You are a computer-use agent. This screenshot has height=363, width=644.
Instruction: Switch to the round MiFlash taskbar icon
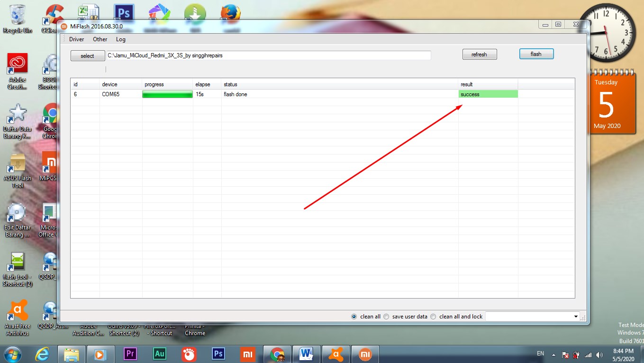point(365,354)
